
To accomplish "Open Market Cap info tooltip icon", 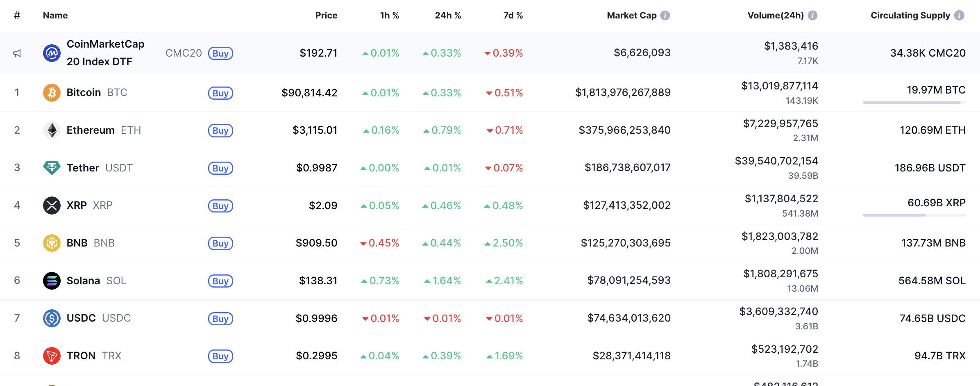I will coord(665,16).
